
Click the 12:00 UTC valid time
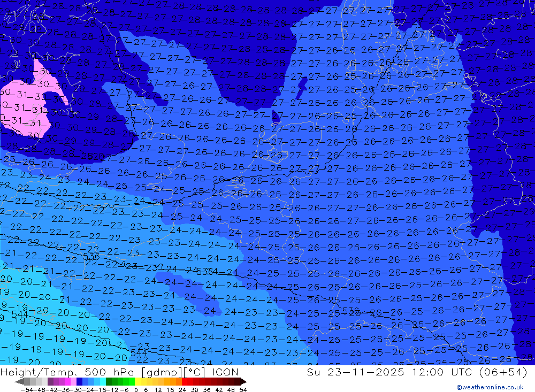(444, 372)
